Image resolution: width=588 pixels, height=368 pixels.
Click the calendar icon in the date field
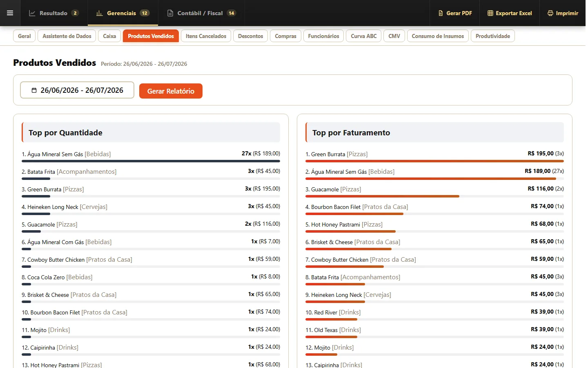(x=34, y=90)
